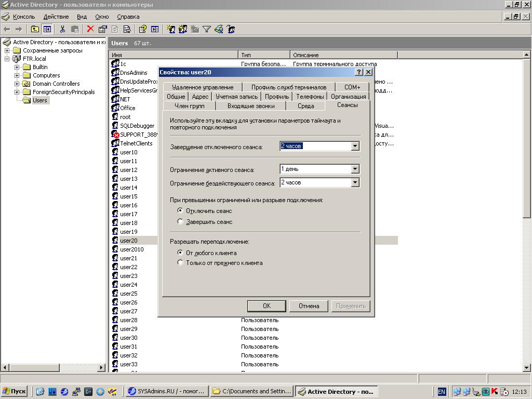
Task: Click the Отмена button
Action: coord(309,305)
